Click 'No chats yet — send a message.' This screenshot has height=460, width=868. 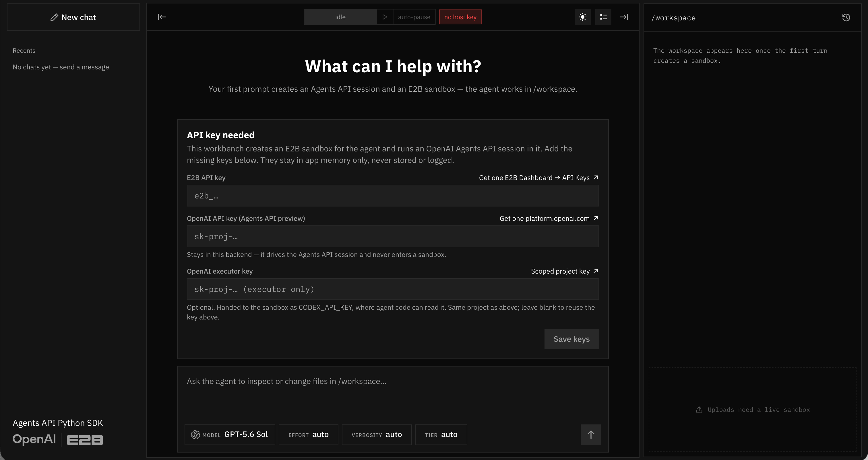(62, 67)
